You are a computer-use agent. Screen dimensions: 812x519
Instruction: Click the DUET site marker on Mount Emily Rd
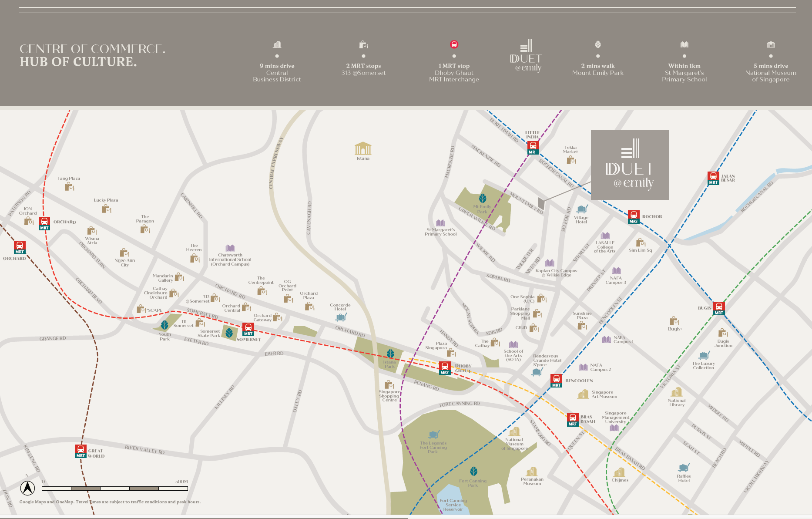[x=541, y=203]
